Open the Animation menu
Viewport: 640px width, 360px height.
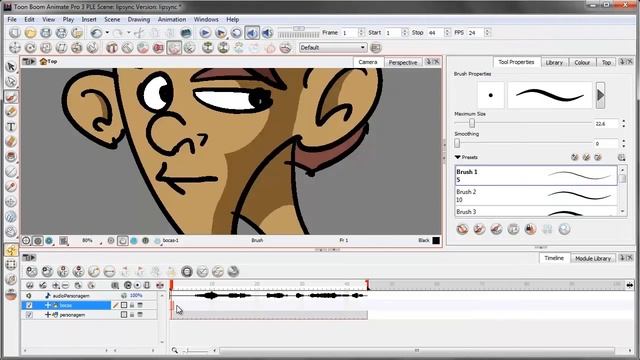tap(172, 20)
